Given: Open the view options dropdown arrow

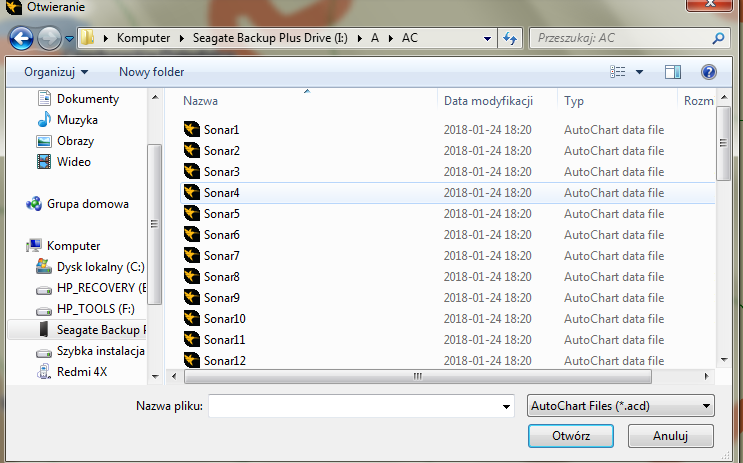Looking at the screenshot, I should pyautogui.click(x=639, y=72).
